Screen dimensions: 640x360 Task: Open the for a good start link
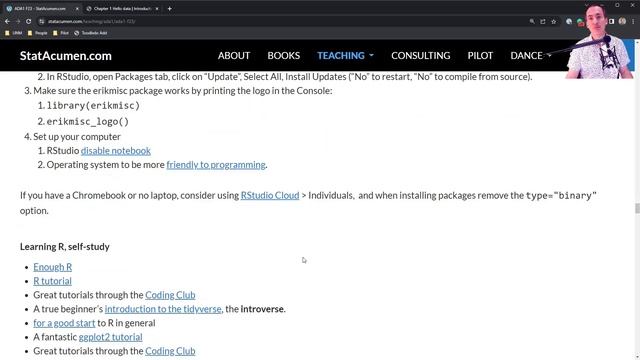tap(64, 323)
